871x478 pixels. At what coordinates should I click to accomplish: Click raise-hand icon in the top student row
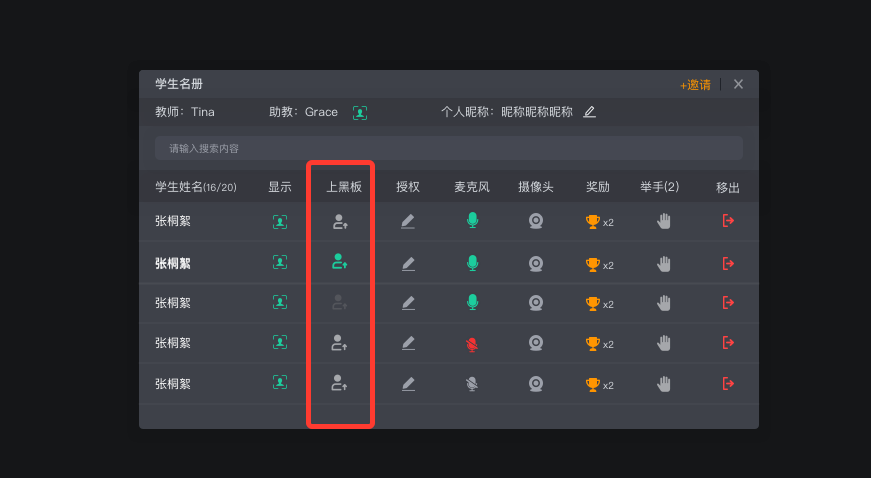point(664,222)
